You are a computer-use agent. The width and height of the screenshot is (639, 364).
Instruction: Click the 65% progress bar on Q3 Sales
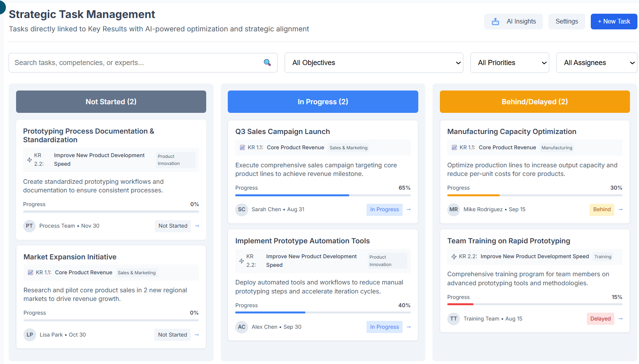(323, 195)
